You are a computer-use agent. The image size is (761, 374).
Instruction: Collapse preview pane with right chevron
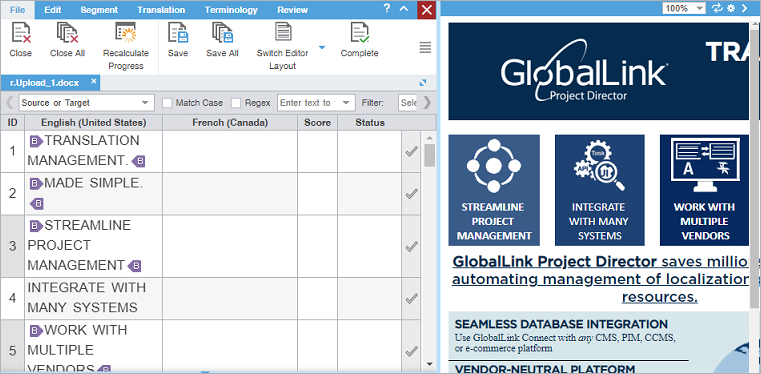744,8
